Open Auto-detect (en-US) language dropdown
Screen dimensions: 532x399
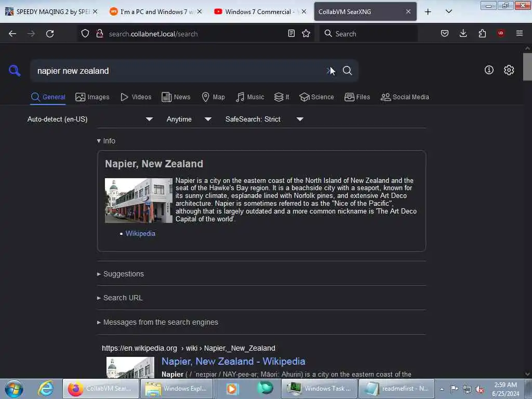[90, 119]
